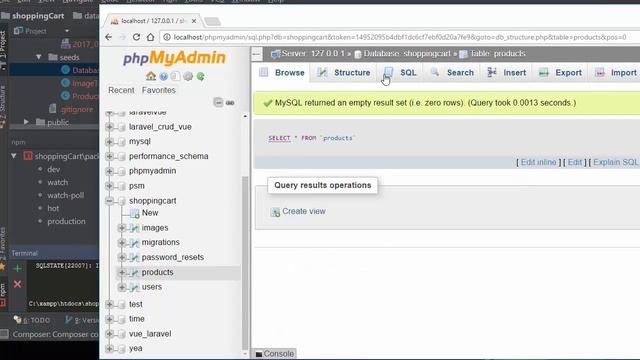
Task: Expand the psm database node
Action: [109, 186]
